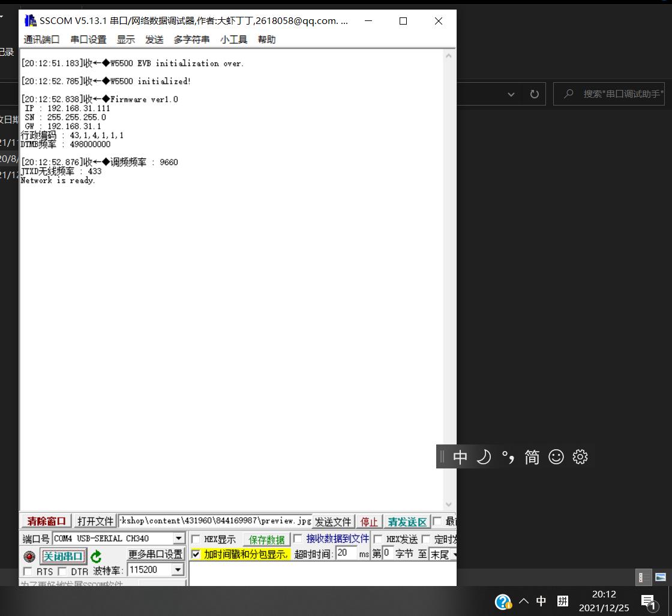
Task: Click the red serial port status indicator
Action: click(x=29, y=557)
